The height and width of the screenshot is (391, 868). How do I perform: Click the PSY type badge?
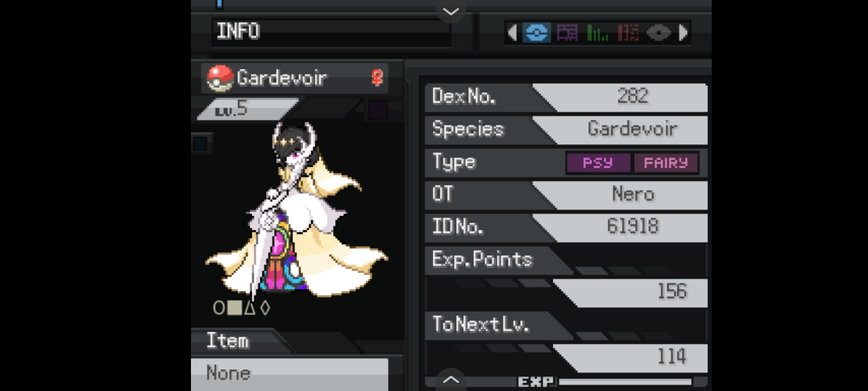click(x=598, y=162)
